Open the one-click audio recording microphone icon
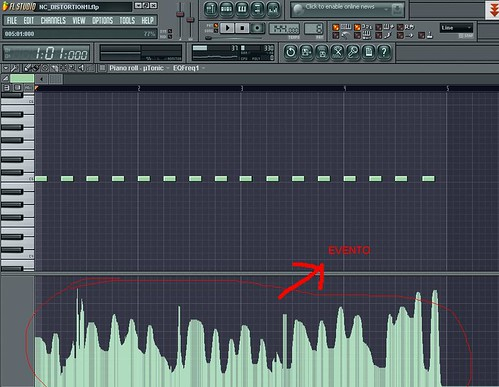 click(x=353, y=52)
